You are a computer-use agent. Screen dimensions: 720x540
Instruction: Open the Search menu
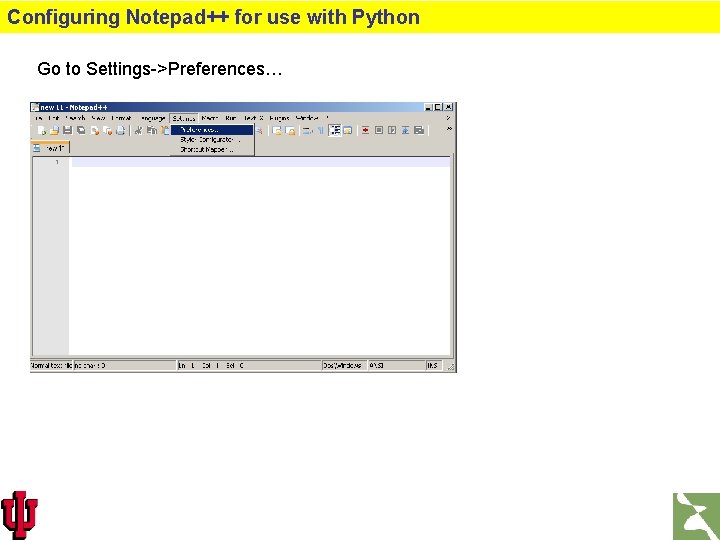pyautogui.click(x=75, y=118)
